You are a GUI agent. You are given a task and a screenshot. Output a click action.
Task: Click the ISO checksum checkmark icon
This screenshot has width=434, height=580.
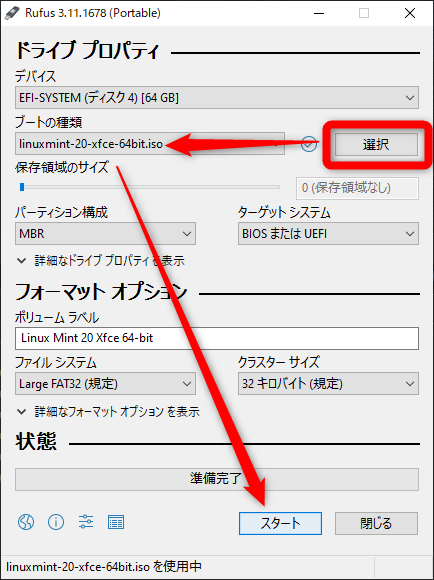click(309, 144)
